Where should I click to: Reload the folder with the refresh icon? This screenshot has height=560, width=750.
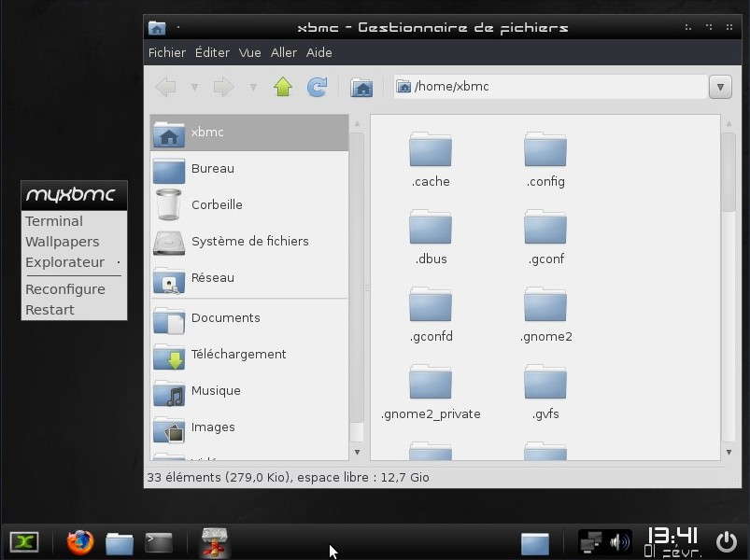[318, 87]
